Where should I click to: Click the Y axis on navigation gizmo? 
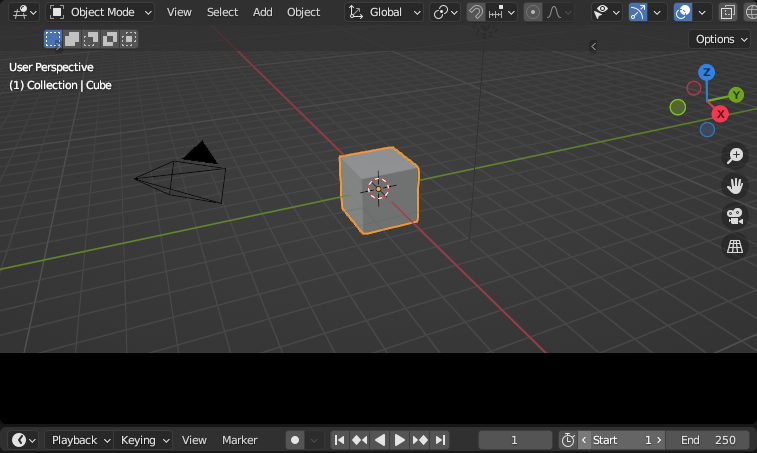coord(736,95)
